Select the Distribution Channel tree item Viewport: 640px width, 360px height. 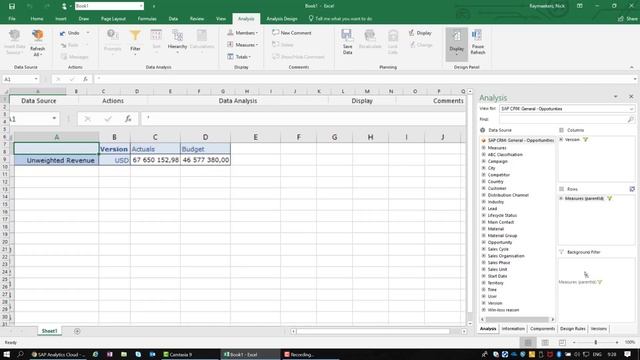tap(508, 195)
